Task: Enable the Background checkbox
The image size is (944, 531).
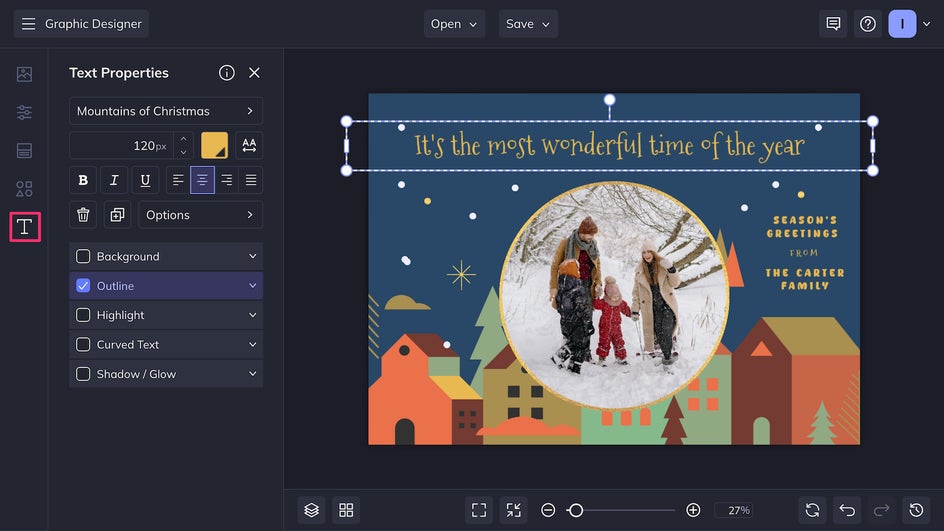Action: (83, 256)
